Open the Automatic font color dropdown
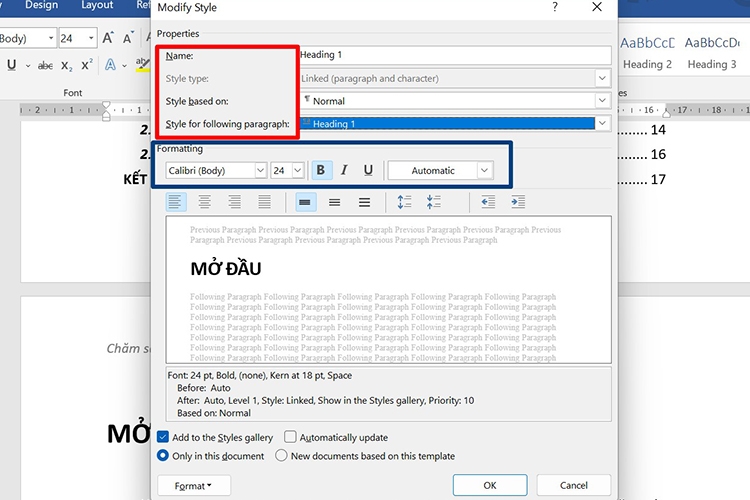 point(484,170)
